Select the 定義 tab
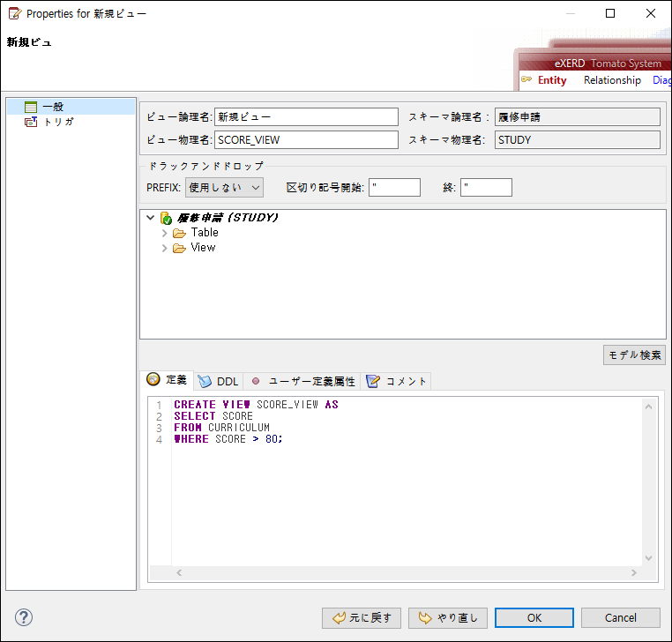Screen dimensions: 672x642 pos(168,380)
